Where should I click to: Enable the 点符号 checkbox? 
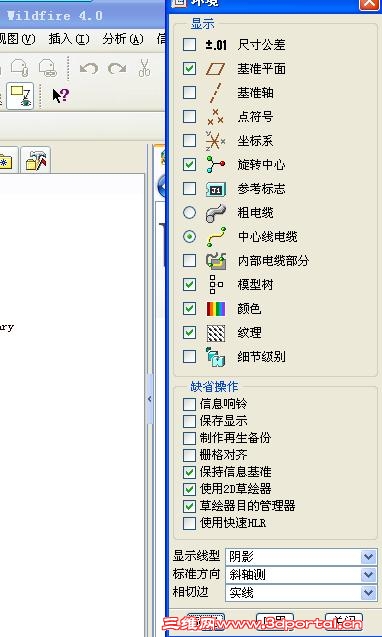[x=189, y=117]
